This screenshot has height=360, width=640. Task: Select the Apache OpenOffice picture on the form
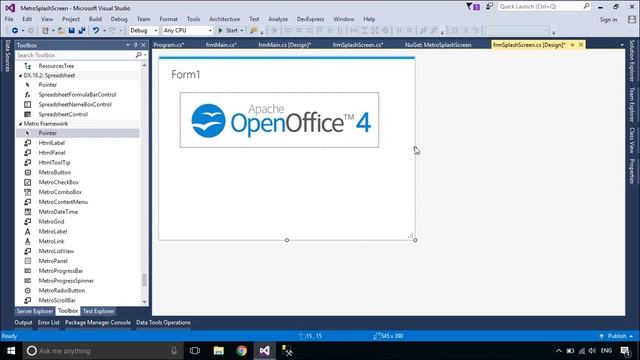click(279, 120)
